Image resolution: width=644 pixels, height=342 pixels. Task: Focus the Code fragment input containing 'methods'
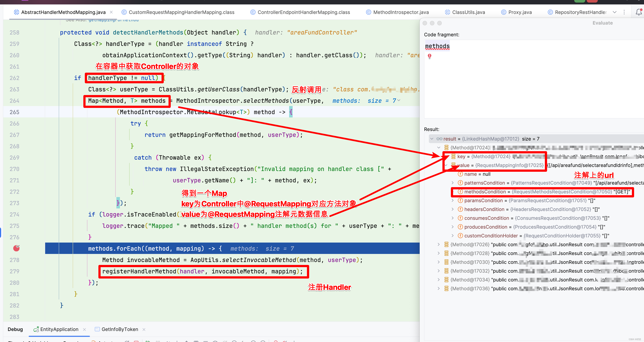(x=534, y=79)
